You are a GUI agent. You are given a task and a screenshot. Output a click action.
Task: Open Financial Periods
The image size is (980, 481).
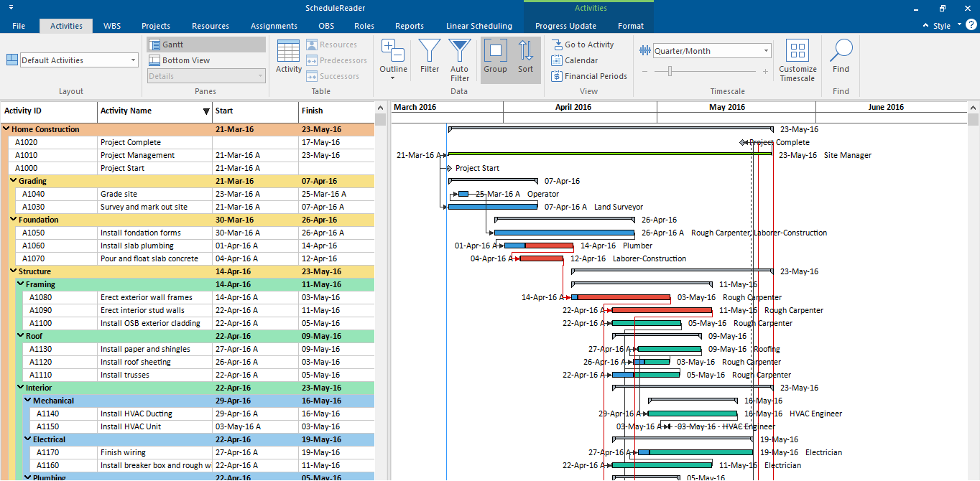(x=589, y=76)
